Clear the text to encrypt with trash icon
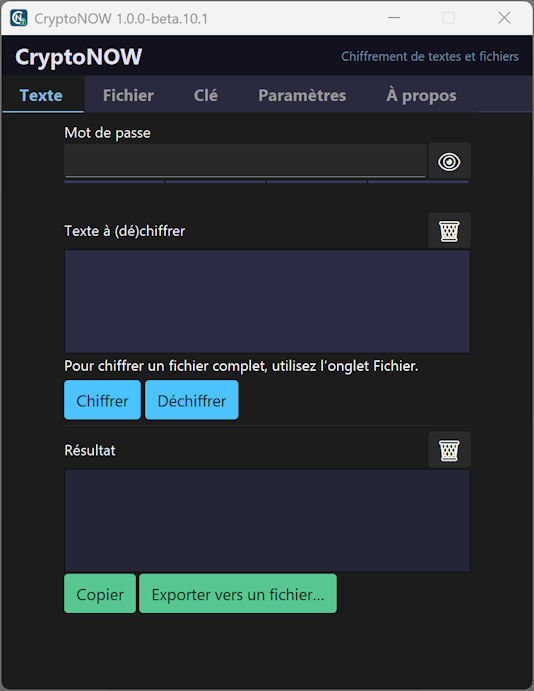This screenshot has width=534, height=691. click(449, 230)
